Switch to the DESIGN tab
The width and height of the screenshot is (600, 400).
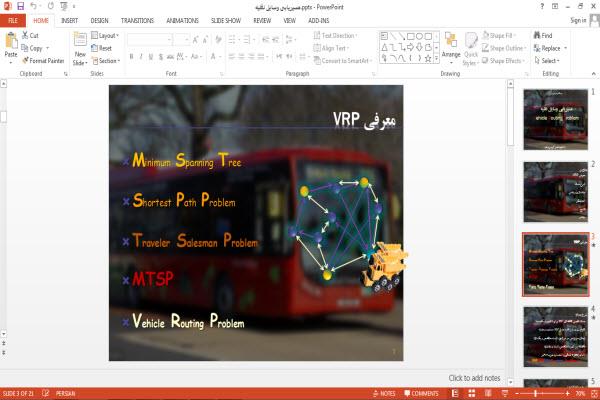(99, 21)
